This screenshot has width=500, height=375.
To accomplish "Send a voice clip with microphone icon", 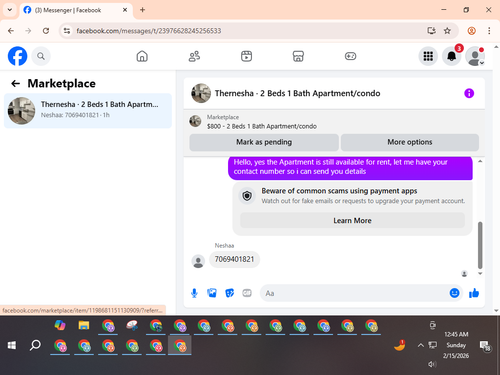I will coord(194,293).
